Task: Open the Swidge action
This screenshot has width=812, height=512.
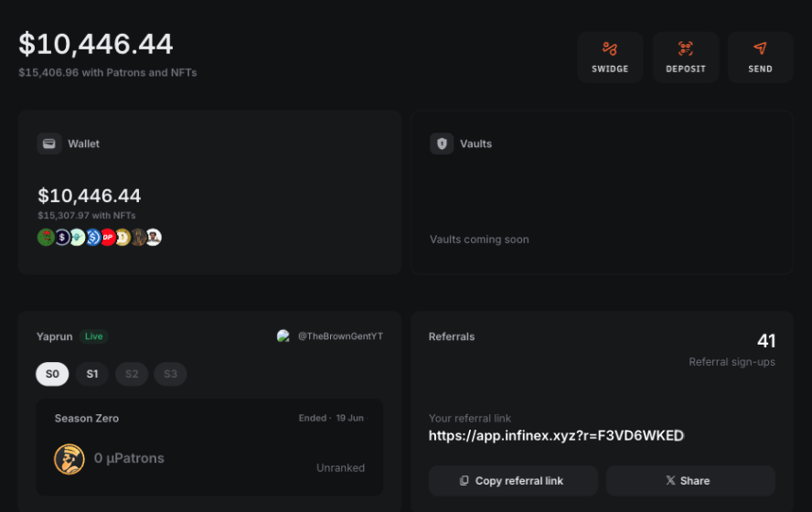Action: 610,57
